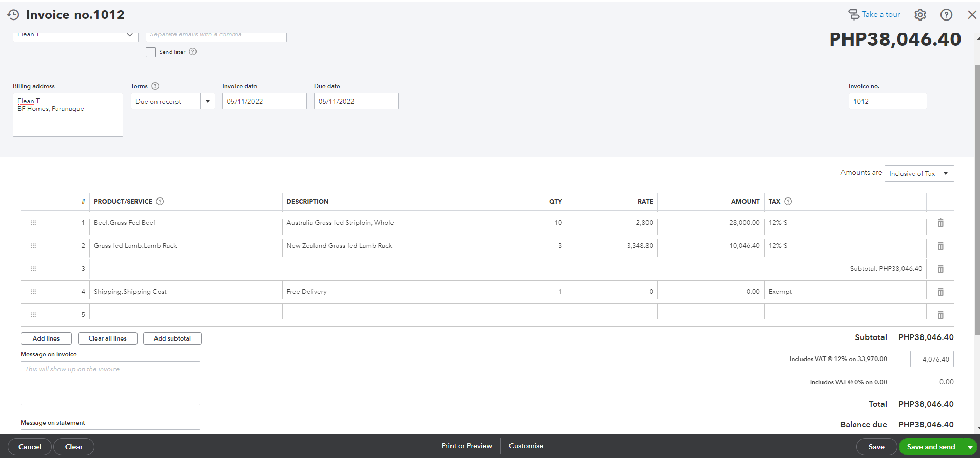Close the invoice window with X
The width and height of the screenshot is (980, 458).
[x=972, y=15]
